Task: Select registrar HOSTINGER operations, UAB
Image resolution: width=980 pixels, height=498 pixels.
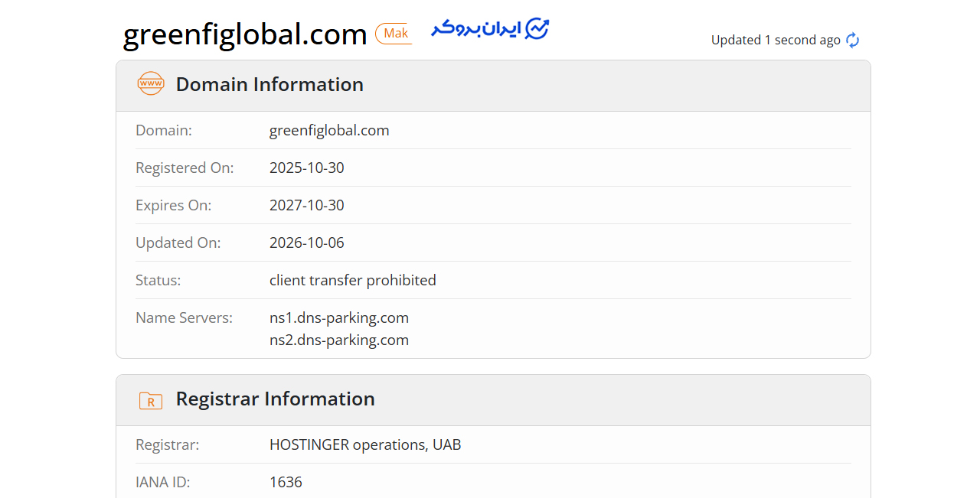Action: pos(365,444)
